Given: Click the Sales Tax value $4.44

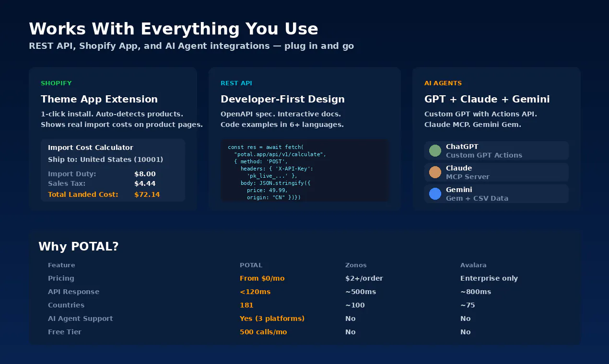Looking at the screenshot, I should click(145, 183).
